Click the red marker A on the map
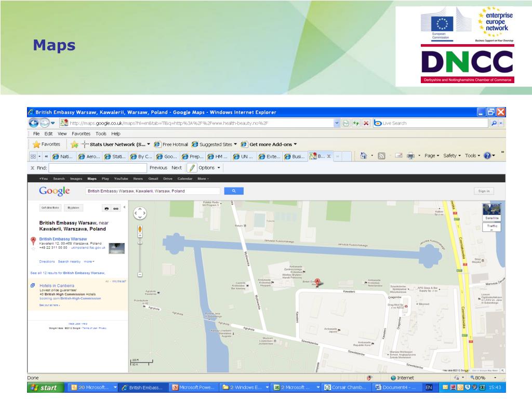The image size is (532, 399). click(x=317, y=282)
